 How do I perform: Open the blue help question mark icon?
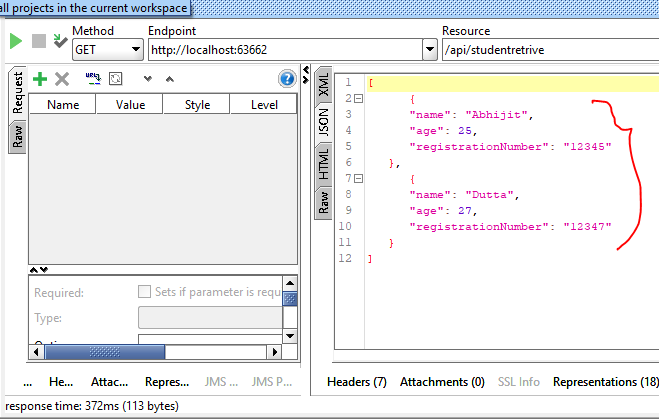click(287, 79)
